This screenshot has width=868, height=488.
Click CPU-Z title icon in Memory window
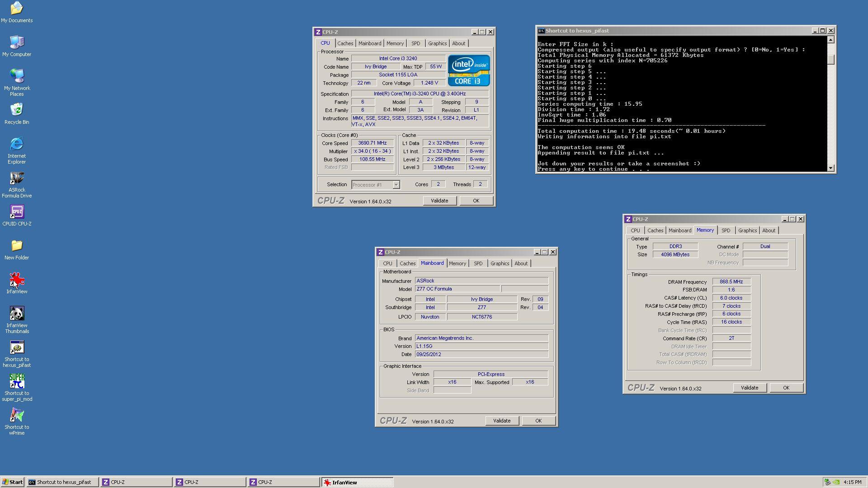pos(628,219)
